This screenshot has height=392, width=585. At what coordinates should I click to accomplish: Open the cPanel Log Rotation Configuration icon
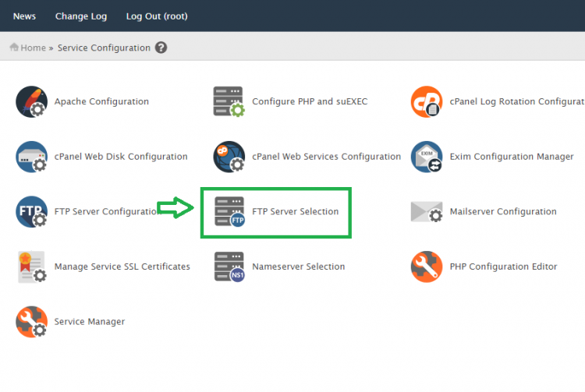point(427,102)
